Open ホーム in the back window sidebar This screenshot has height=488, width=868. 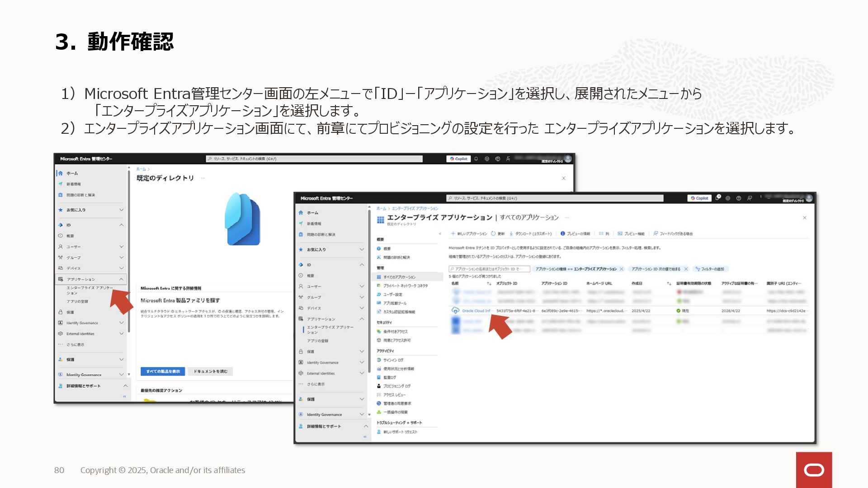[72, 173]
